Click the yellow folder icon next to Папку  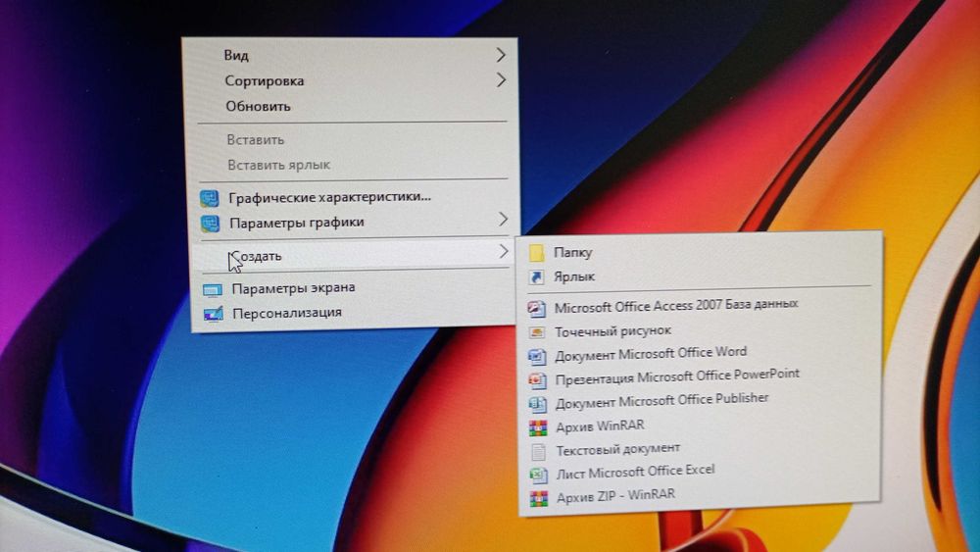click(536, 253)
